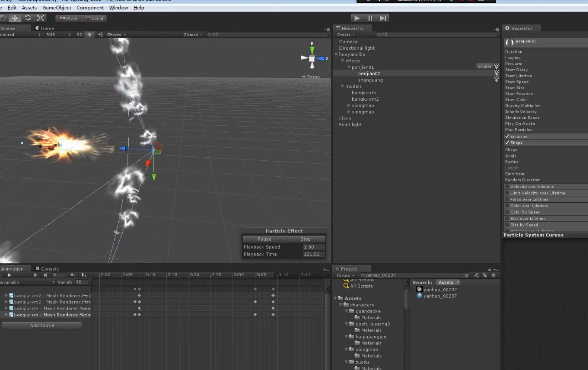Toggle 2D scene view mode
The width and height of the screenshot is (588, 370).
pyautogui.click(x=80, y=35)
